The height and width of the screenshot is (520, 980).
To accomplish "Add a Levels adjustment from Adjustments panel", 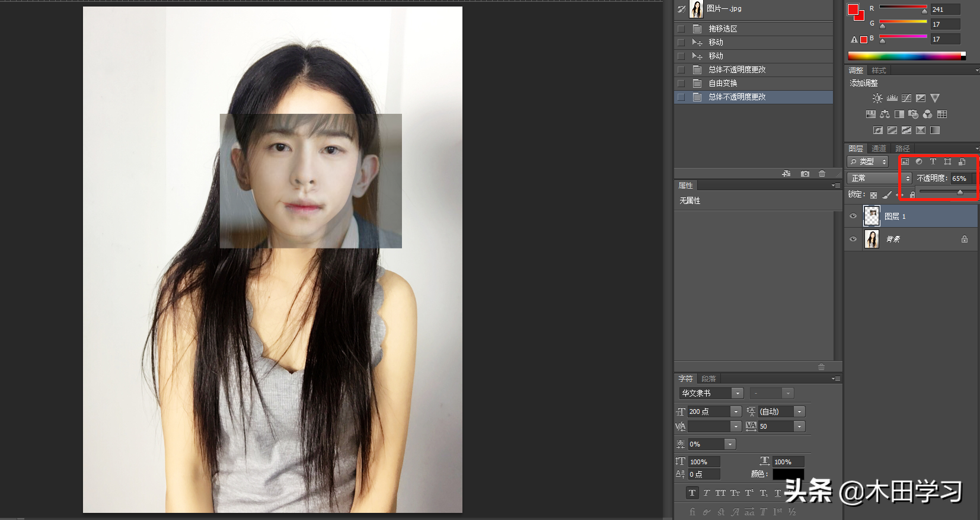I will coord(892,98).
